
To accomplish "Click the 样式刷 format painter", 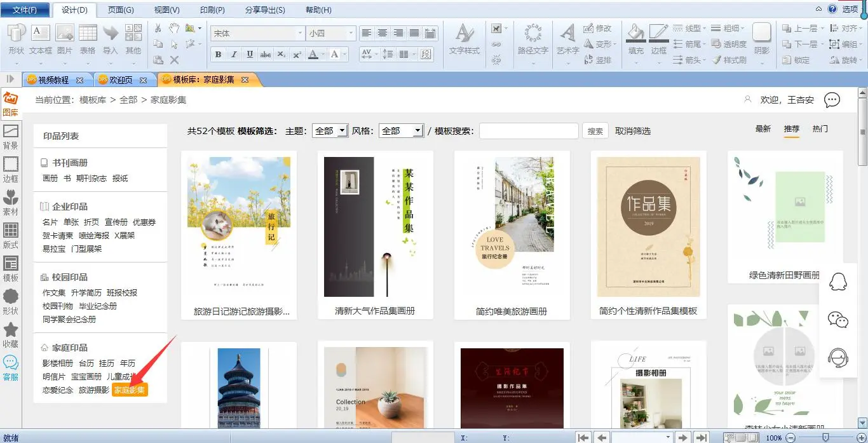I will point(729,60).
